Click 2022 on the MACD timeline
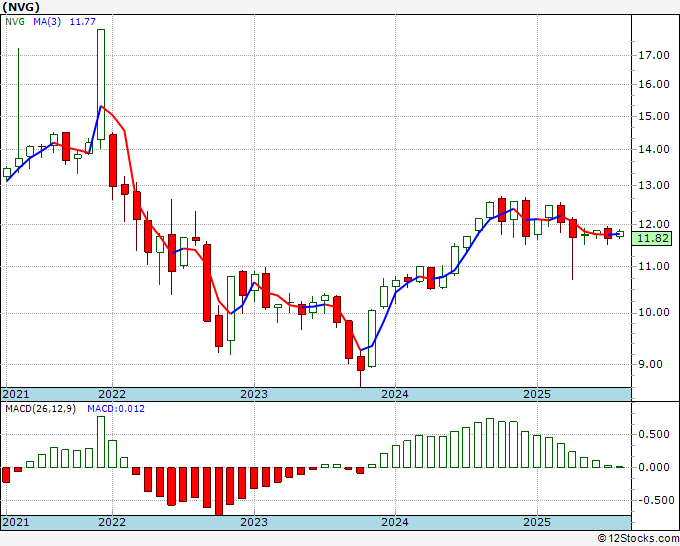Viewport: 680px width, 546px height. [x=112, y=522]
